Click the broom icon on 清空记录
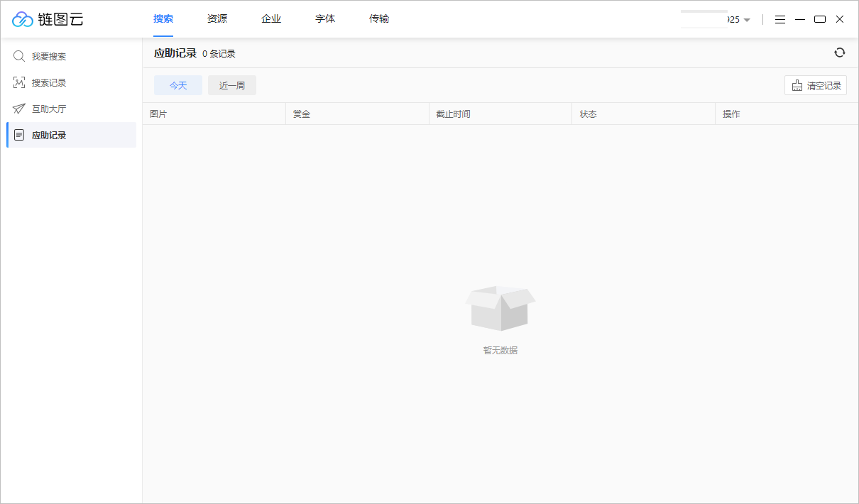 pos(796,84)
